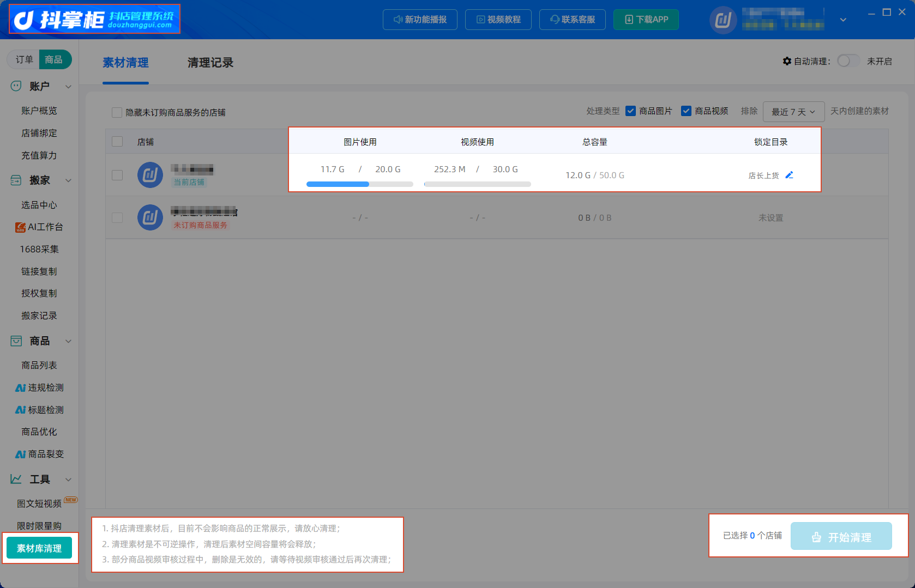Tick checkbox for the 当前店铺 row
Screen dimensions: 915x588
[x=117, y=175]
